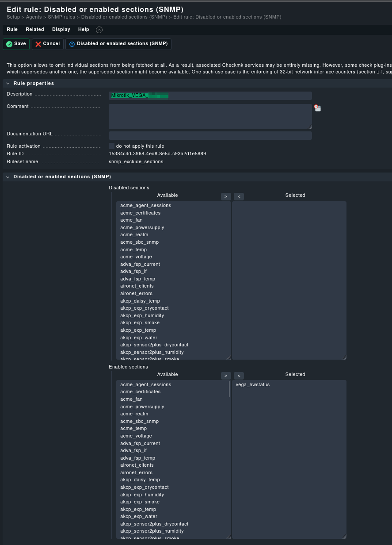Move entry to Disabled sections Selected list
The height and width of the screenshot is (545, 392).
226,196
